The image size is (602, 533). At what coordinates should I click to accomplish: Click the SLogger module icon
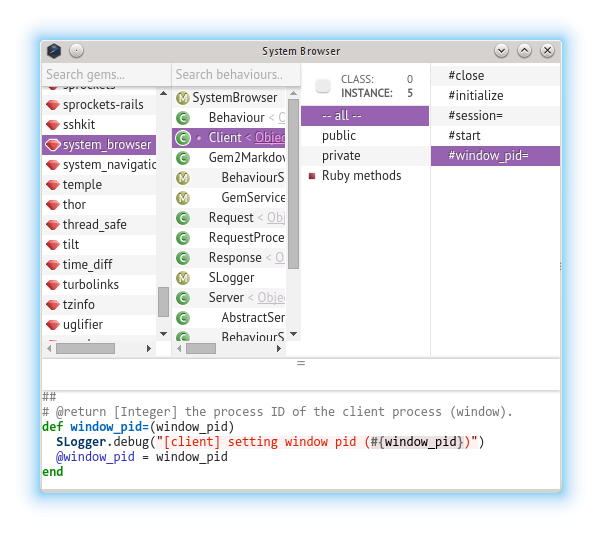[183, 278]
